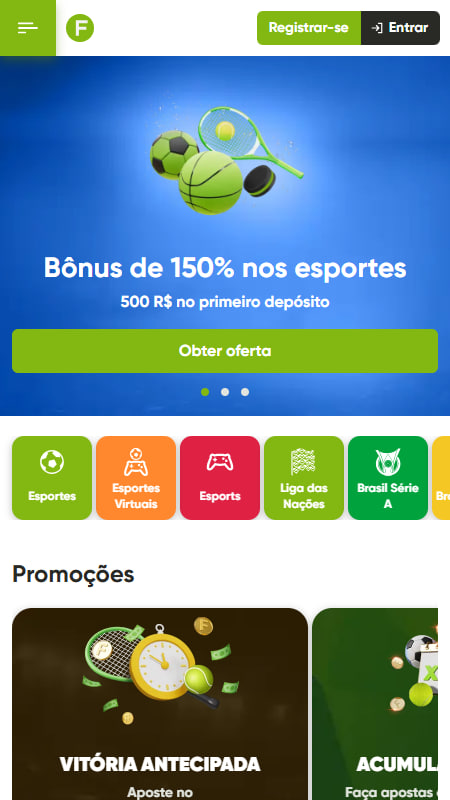
Task: Click the login arrow icon beside Entrar
Action: 377,28
